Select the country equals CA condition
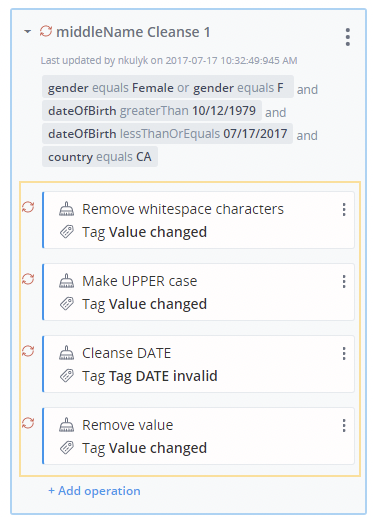373x517 pixels. [x=100, y=157]
